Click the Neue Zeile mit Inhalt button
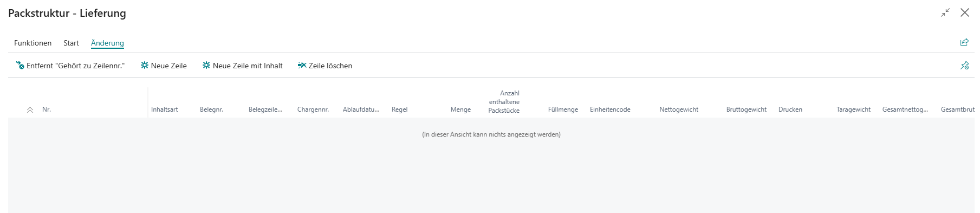 coord(243,66)
